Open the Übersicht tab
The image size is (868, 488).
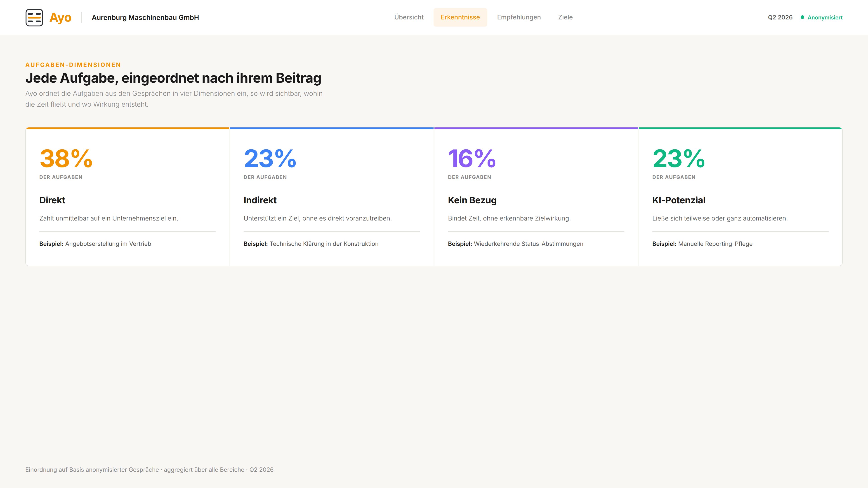[409, 17]
